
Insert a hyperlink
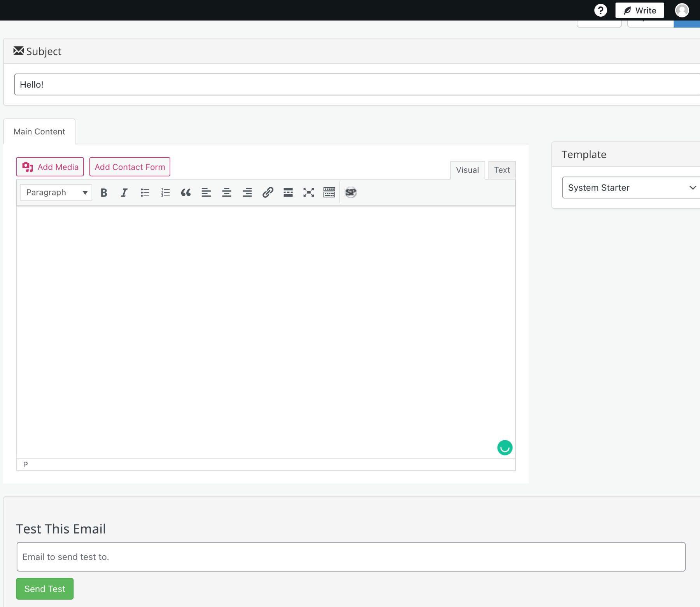(268, 192)
